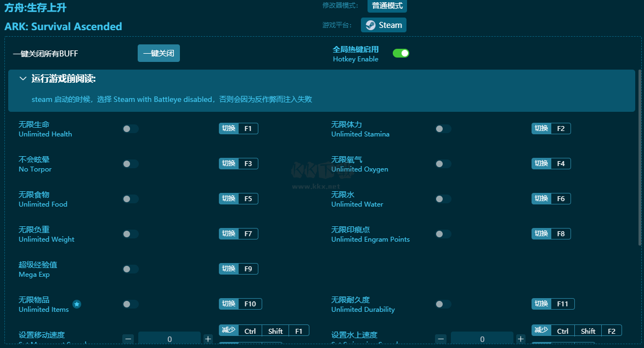Turn on Unlimited Stamina

click(x=443, y=129)
